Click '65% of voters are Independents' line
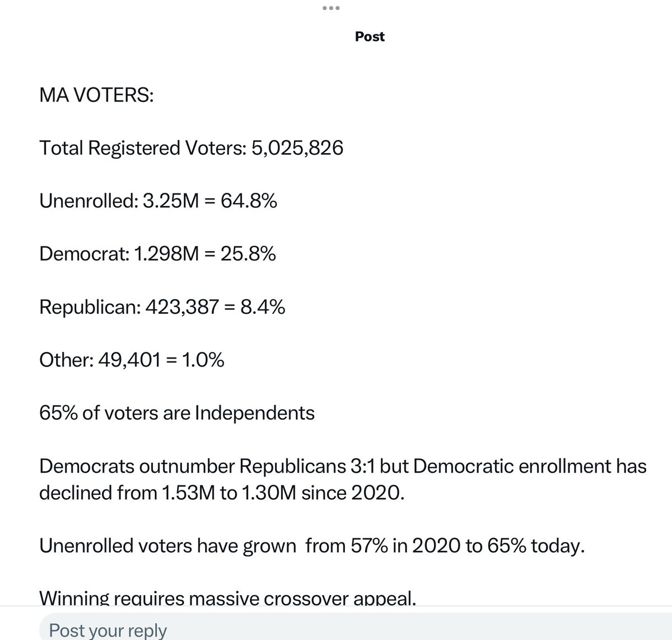The width and height of the screenshot is (672, 640). [x=177, y=413]
